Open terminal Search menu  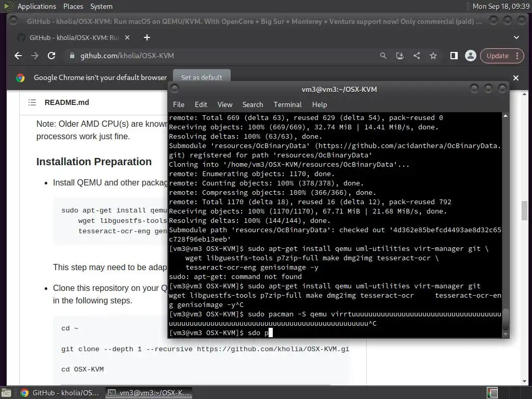253,104
